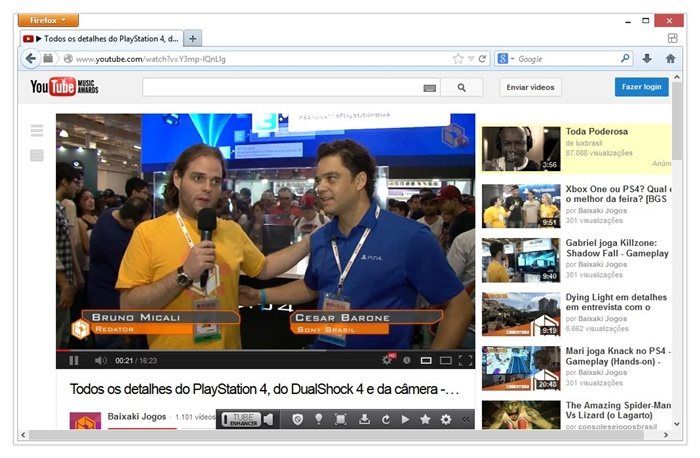The image size is (700, 458).
Task: Open Dying Light em detalhes link
Action: 616,302
